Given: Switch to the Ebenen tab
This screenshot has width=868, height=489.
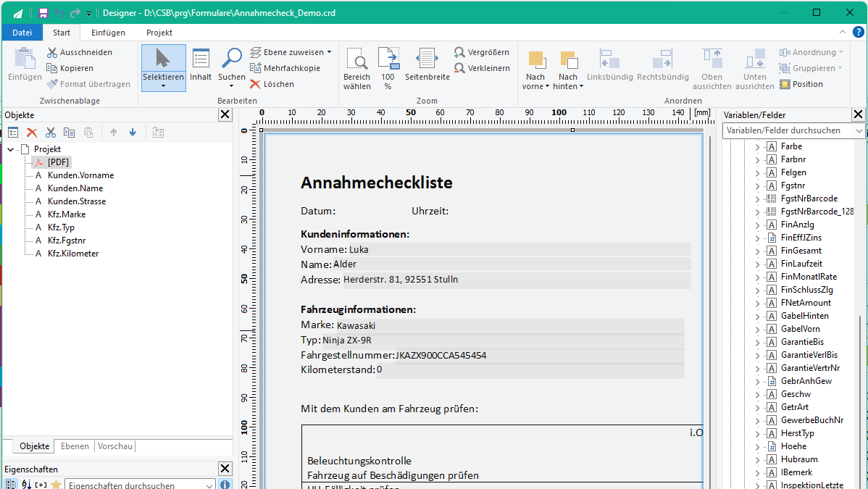Looking at the screenshot, I should [x=75, y=446].
